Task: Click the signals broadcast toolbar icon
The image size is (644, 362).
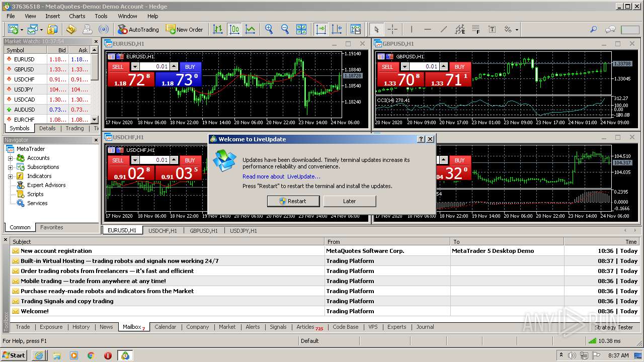Action: pyautogui.click(x=103, y=29)
